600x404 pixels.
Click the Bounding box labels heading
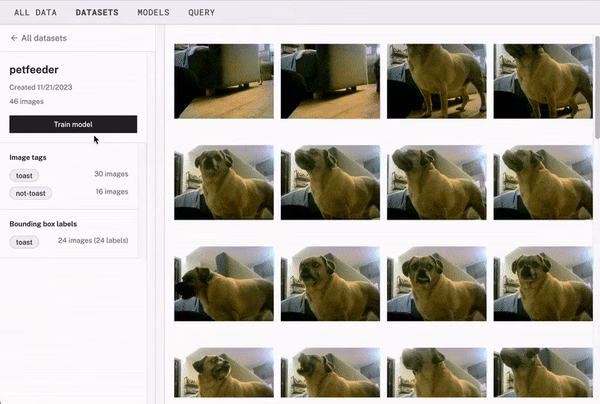click(x=43, y=224)
